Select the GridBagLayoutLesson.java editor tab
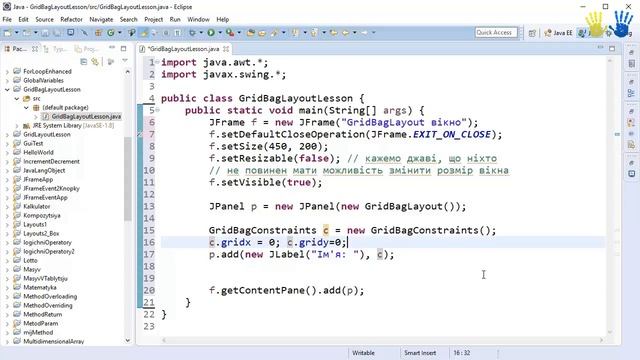 pos(183,49)
